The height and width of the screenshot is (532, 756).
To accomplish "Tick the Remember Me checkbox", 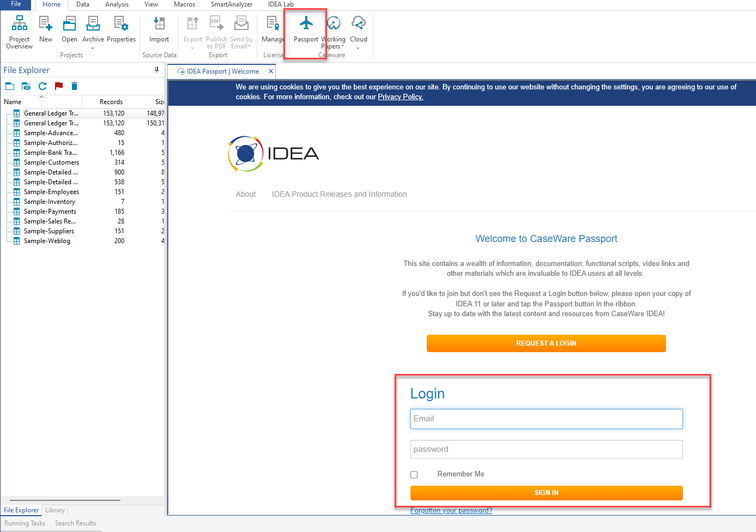I will coord(414,475).
